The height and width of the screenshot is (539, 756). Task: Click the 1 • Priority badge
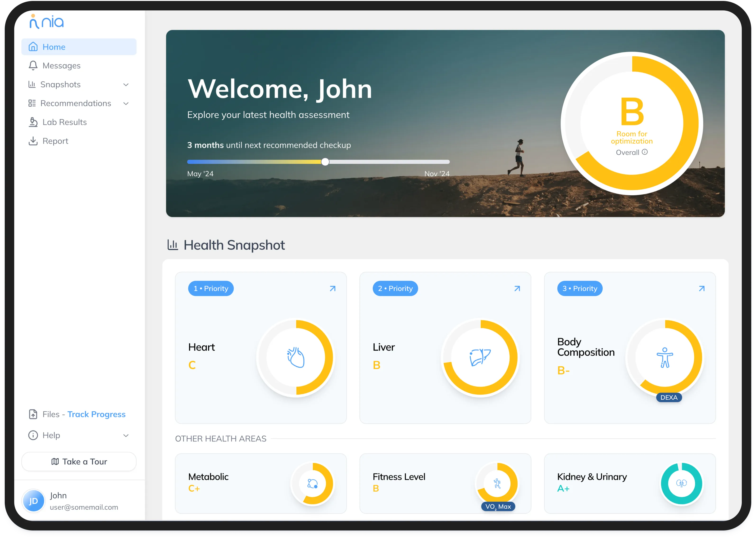click(211, 289)
